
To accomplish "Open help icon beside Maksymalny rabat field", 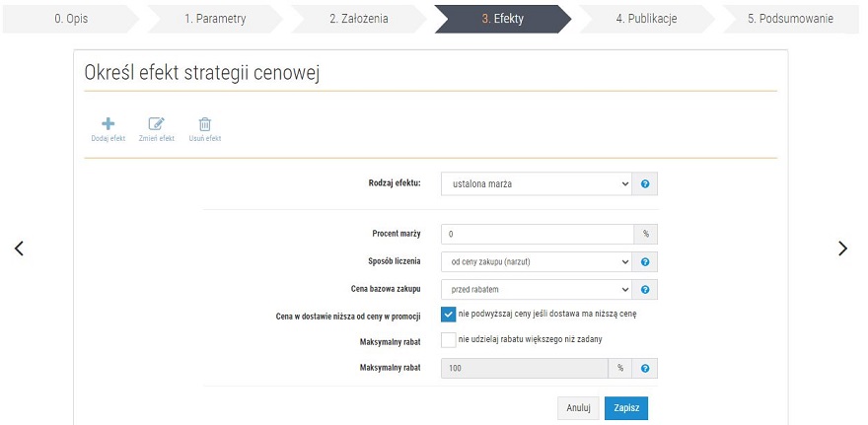I will [645, 368].
